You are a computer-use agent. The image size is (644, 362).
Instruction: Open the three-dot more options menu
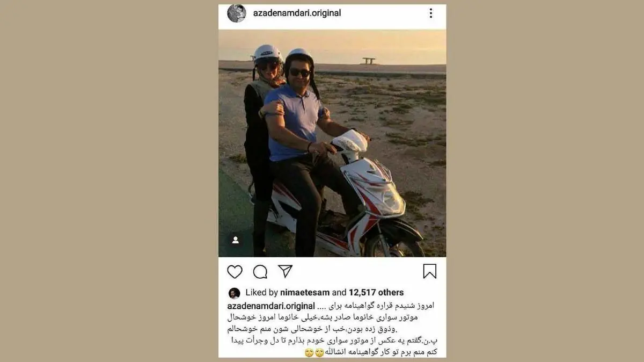(430, 13)
